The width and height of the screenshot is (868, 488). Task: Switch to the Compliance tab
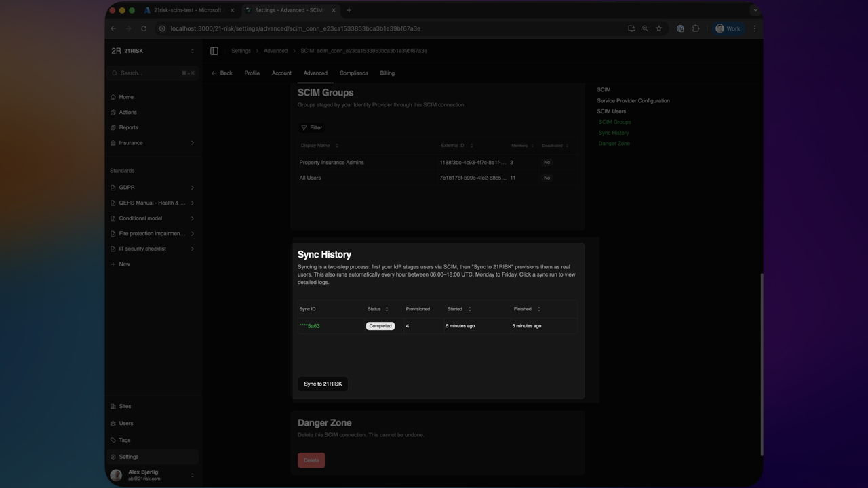click(353, 73)
